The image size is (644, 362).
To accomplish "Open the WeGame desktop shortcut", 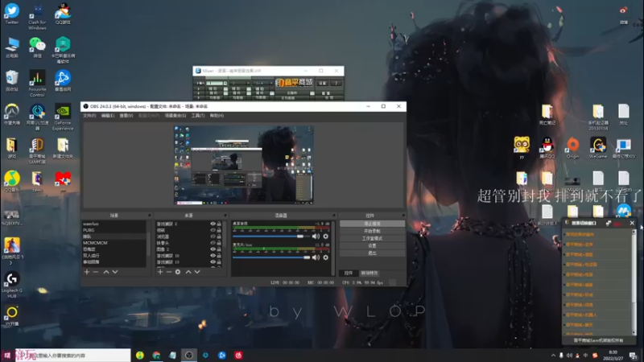I will (598, 148).
